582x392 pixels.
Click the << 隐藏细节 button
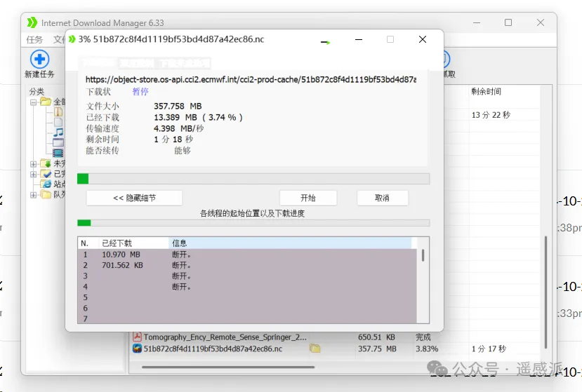[x=134, y=198]
